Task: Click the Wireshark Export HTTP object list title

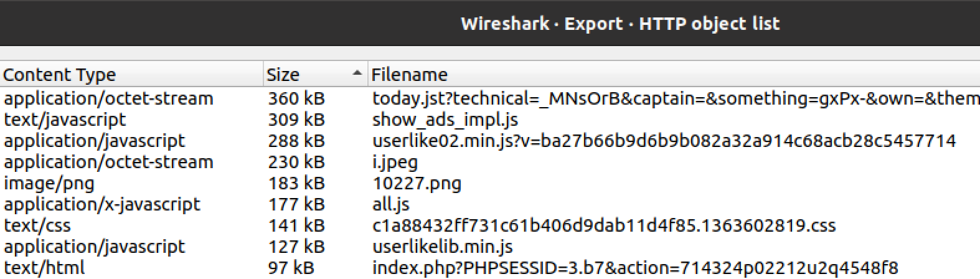Action: 620,24
